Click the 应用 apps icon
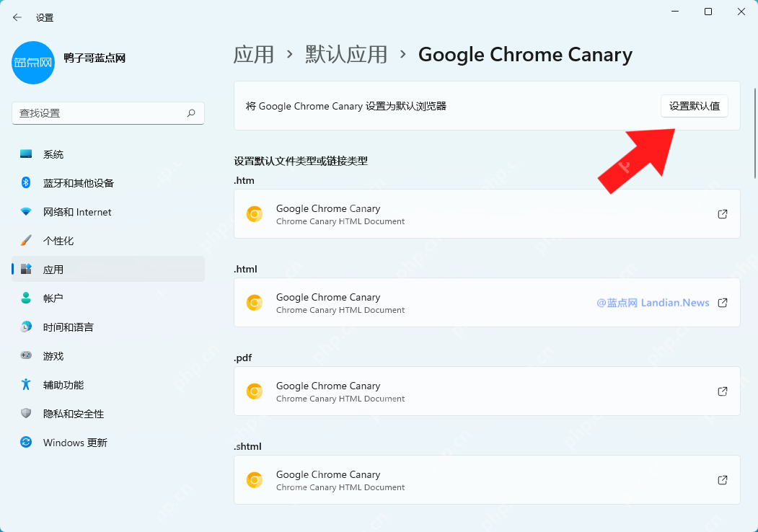Viewport: 758px width, 532px height. [26, 269]
